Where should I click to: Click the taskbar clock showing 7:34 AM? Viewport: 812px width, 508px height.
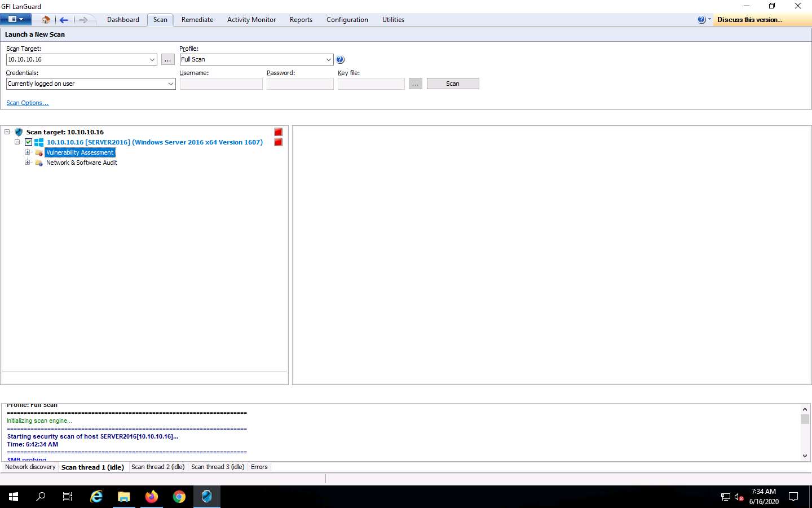click(x=764, y=497)
